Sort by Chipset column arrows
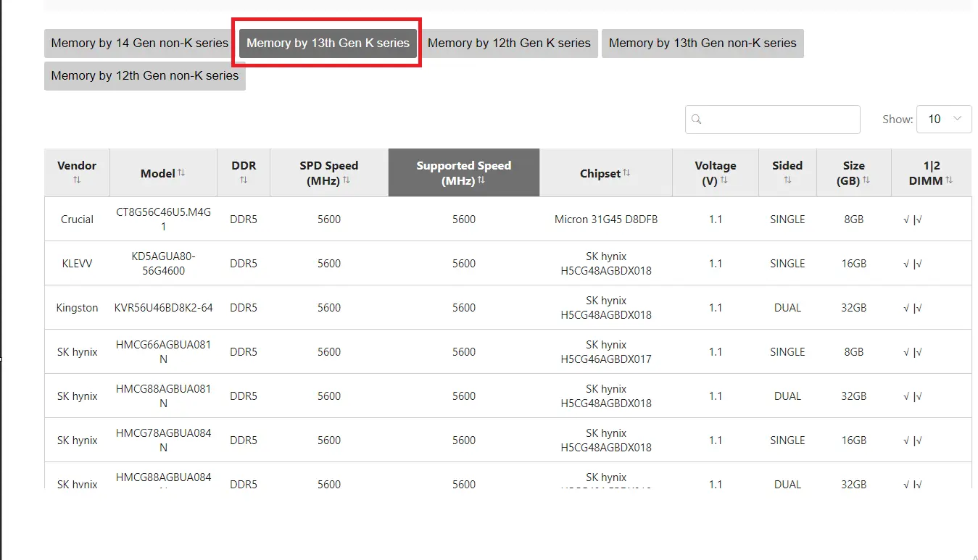The image size is (978, 560). 626,172
